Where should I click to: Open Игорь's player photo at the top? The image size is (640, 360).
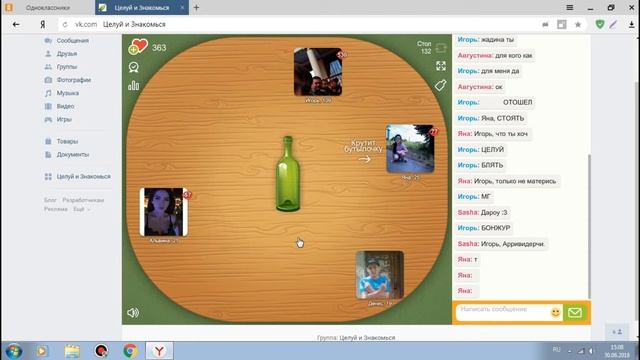pos(318,72)
